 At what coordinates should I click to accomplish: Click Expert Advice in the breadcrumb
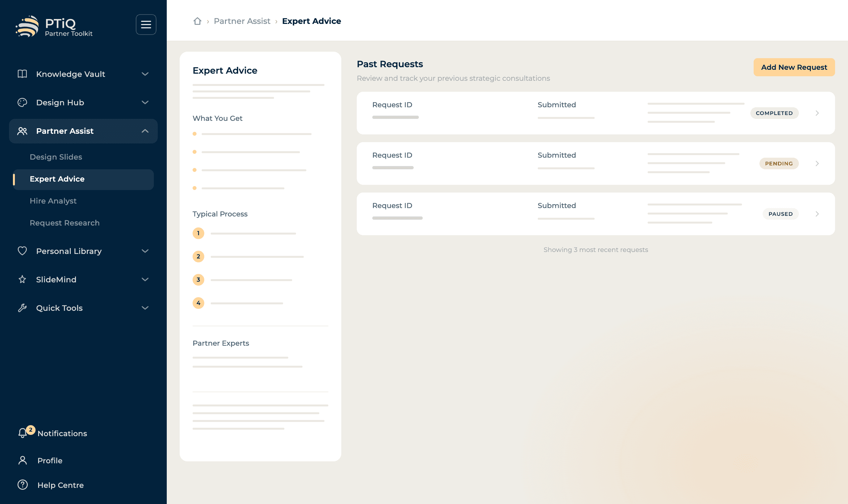[x=312, y=21]
